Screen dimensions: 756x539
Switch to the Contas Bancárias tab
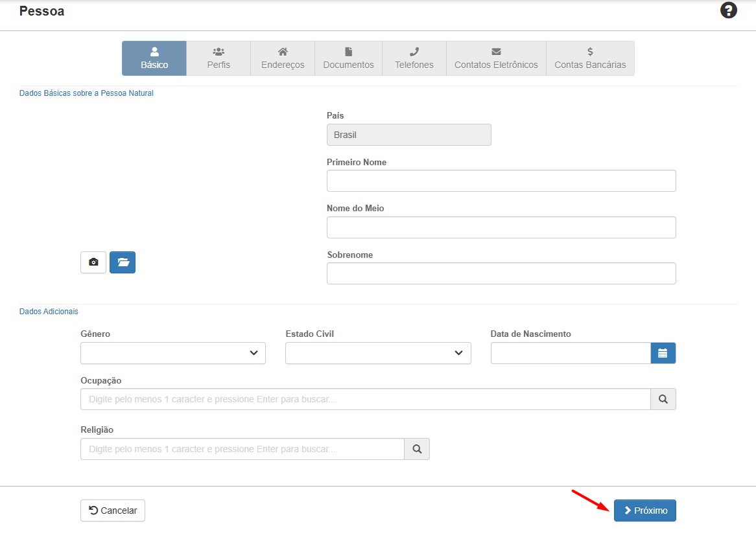point(590,58)
